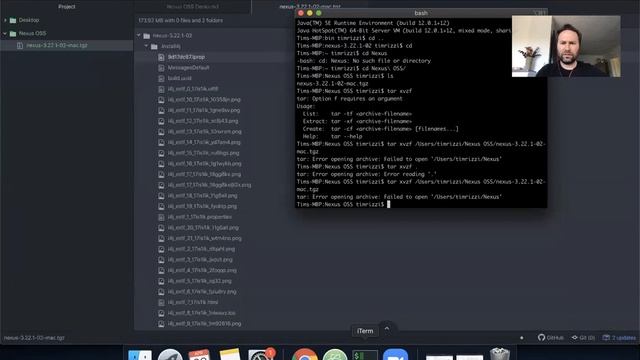Image resolution: width=640 pixels, height=360 pixels.
Task: Collapse the nexus-3.22.1-02 archive folder
Action: (139, 36)
